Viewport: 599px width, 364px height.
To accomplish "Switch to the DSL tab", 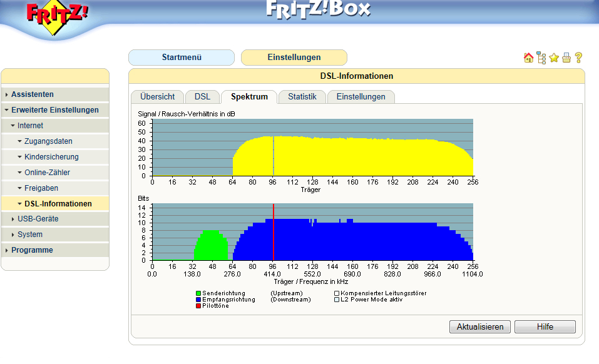I will (x=202, y=97).
